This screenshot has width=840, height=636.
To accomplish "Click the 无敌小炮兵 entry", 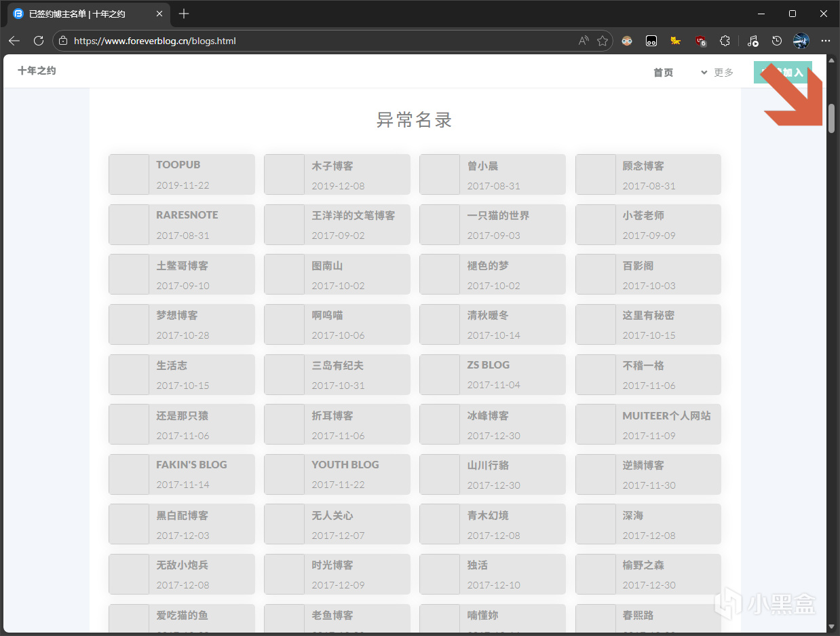I will [182, 574].
